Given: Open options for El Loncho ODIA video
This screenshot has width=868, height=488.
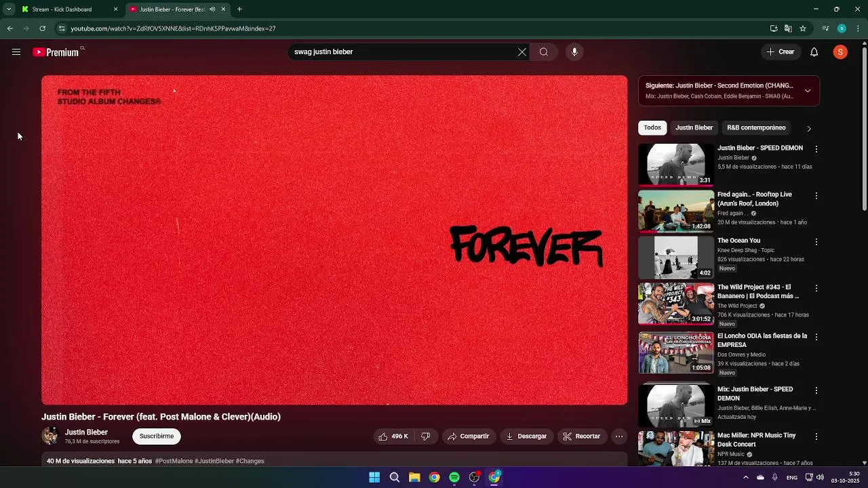Looking at the screenshot, I should click(x=816, y=337).
